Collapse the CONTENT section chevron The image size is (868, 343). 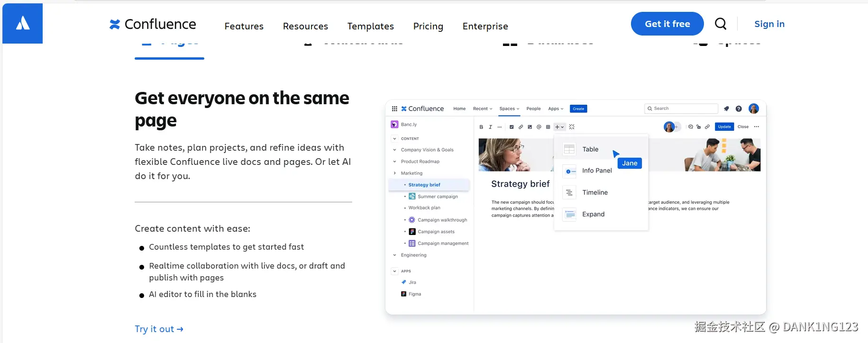tap(394, 139)
